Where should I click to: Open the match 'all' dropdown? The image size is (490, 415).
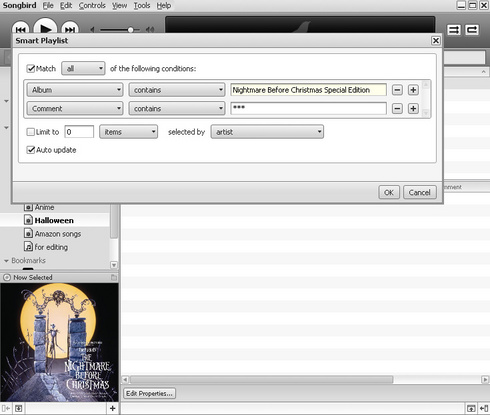tap(83, 69)
